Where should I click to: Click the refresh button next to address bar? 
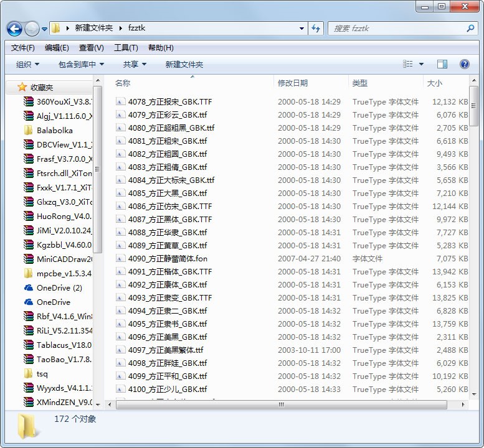point(315,29)
